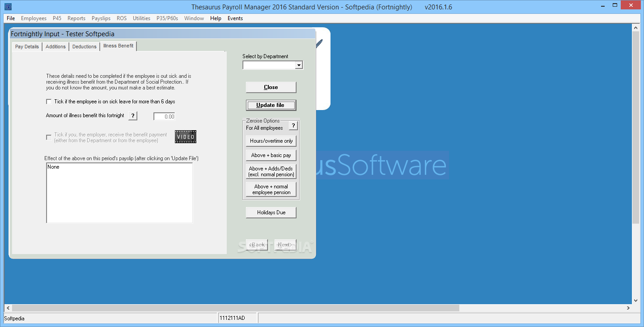644x327 pixels.
Task: Select the Illness Benefit tab
Action: (x=118, y=46)
